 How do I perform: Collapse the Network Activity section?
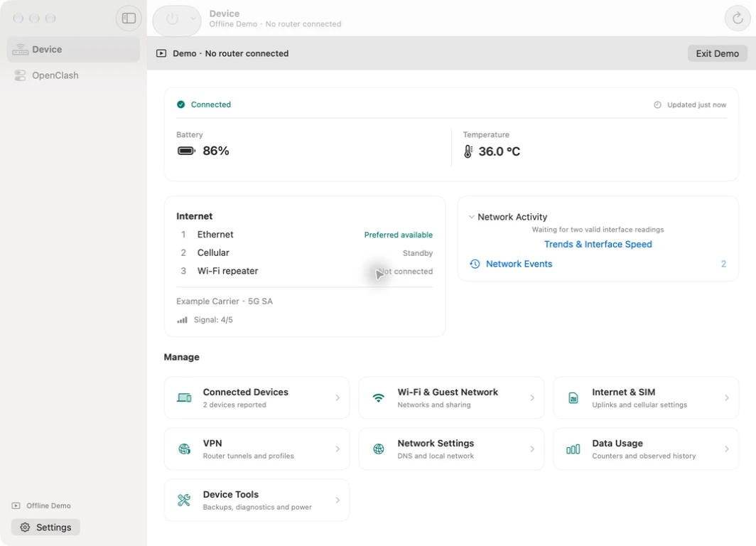[472, 217]
